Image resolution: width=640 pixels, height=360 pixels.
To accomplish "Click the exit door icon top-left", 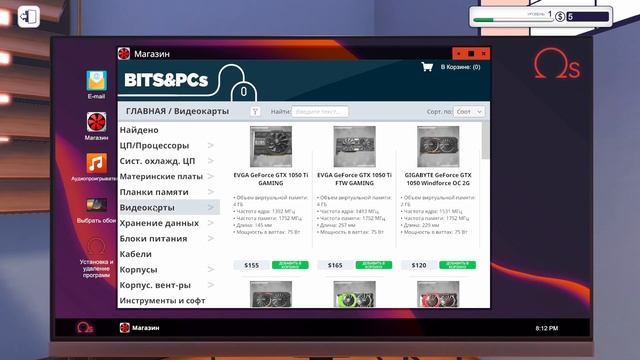I will pyautogui.click(x=29, y=17).
